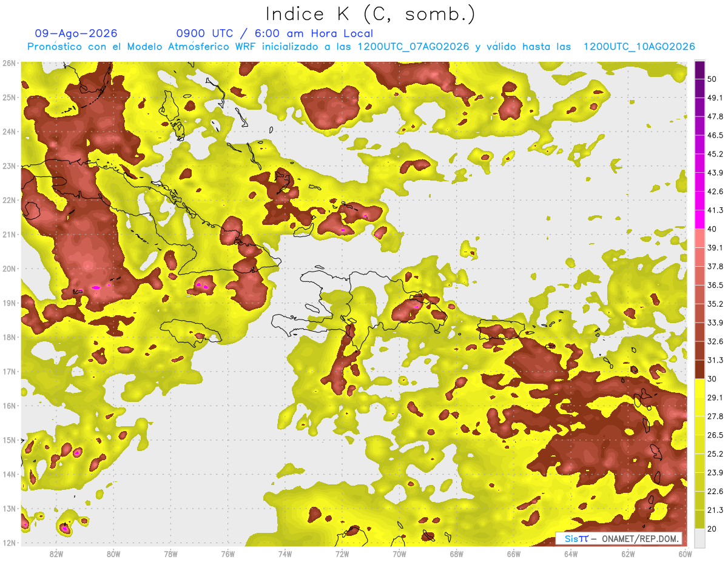Click the color bar label '37.8'
The width and height of the screenshot is (728, 562).
tap(715, 266)
